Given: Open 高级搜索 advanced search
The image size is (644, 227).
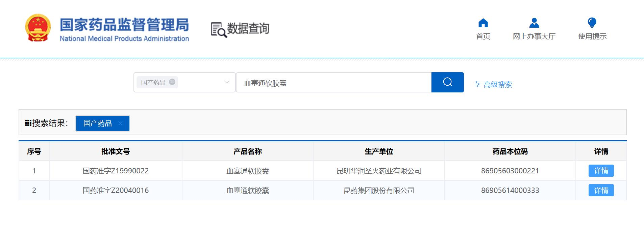Looking at the screenshot, I should pyautogui.click(x=498, y=84).
